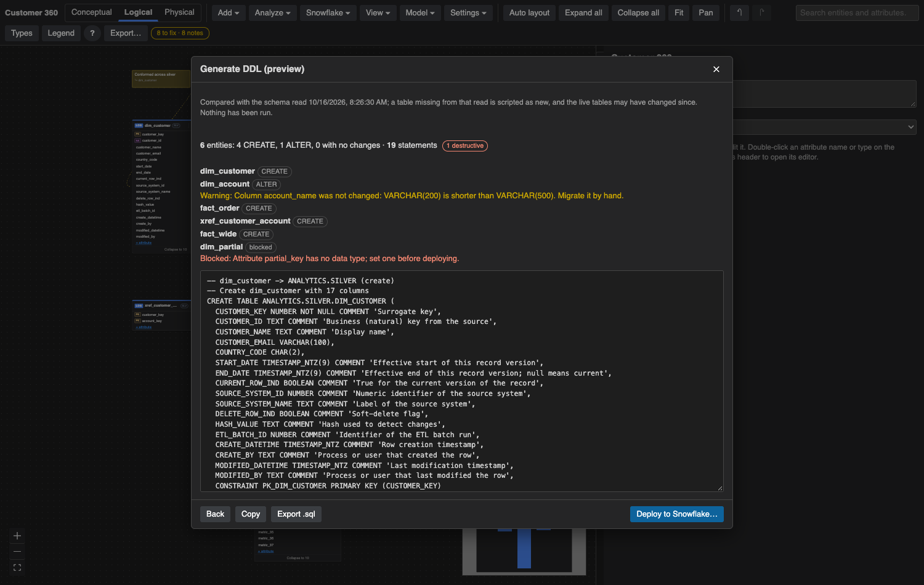
Task: Expand the Model dropdown menu
Action: click(x=420, y=13)
